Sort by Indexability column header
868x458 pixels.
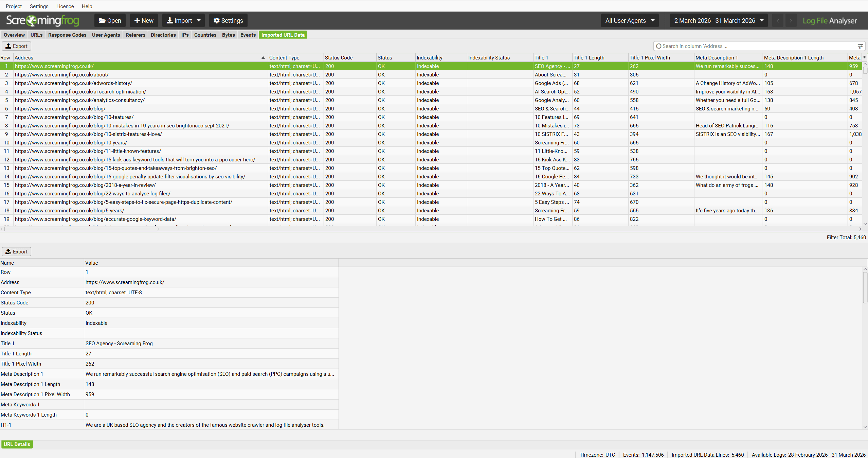pos(441,57)
